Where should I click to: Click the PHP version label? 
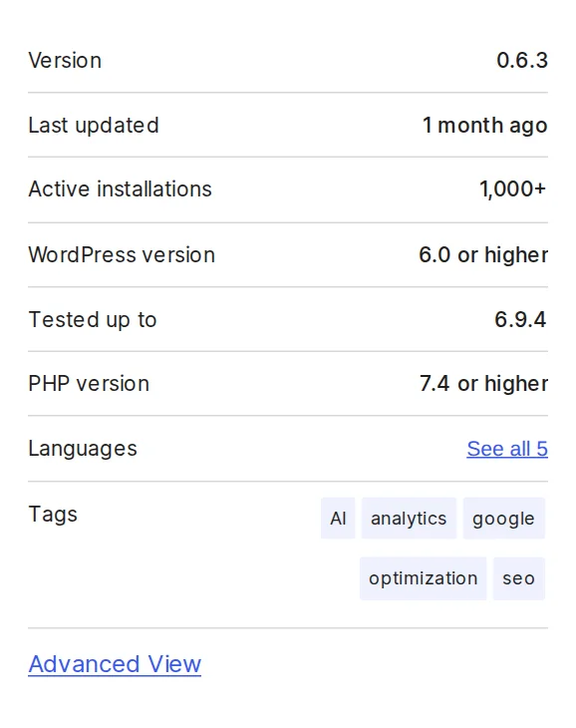tap(89, 384)
